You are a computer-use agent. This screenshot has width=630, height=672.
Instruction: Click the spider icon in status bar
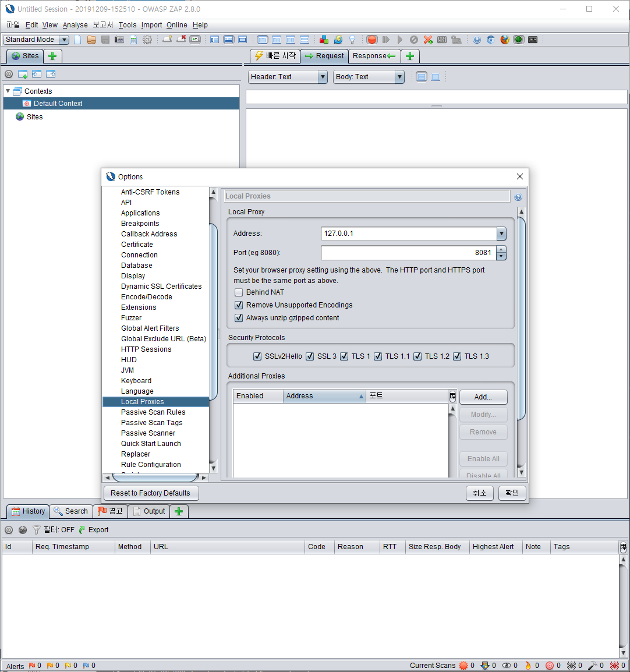571,666
